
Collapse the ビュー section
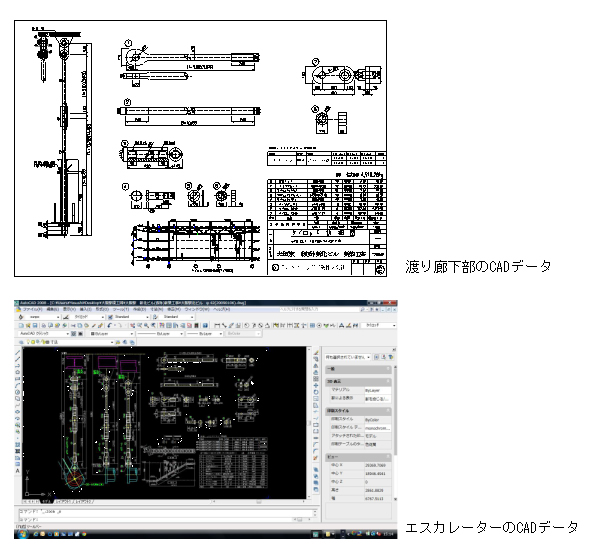(388, 457)
